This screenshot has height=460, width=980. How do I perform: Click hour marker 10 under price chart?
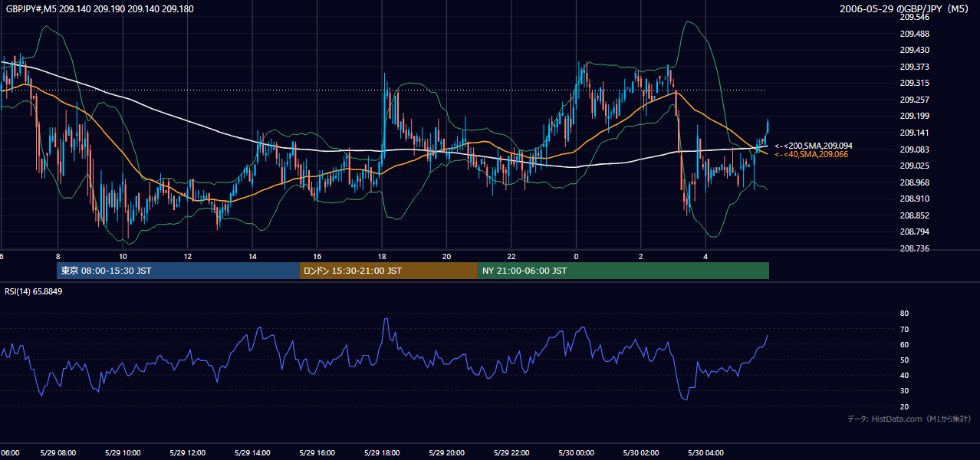[123, 256]
